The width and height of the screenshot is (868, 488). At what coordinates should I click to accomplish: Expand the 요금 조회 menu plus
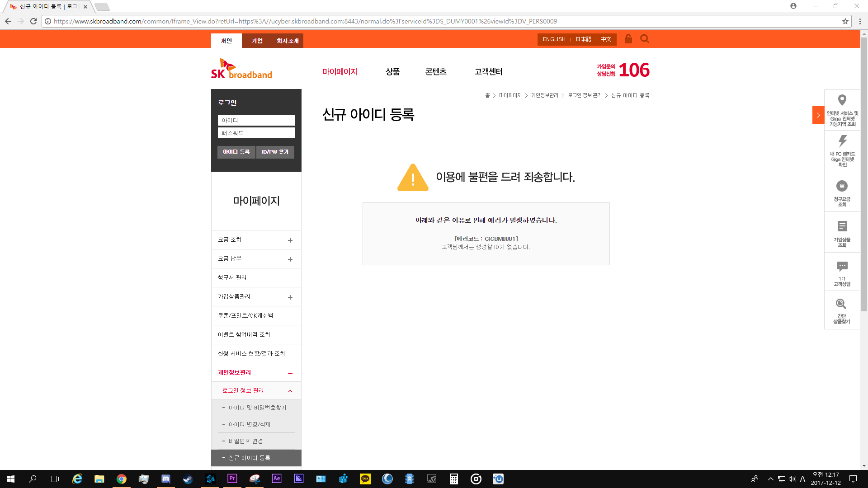click(290, 240)
